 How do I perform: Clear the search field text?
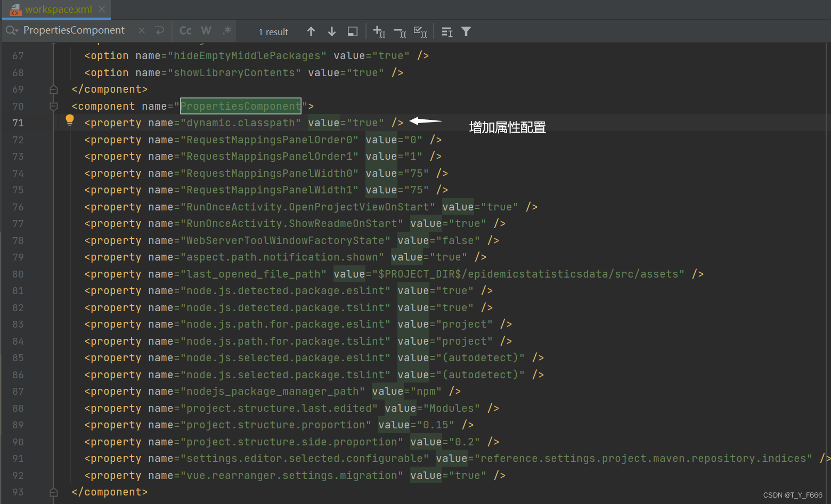click(142, 31)
